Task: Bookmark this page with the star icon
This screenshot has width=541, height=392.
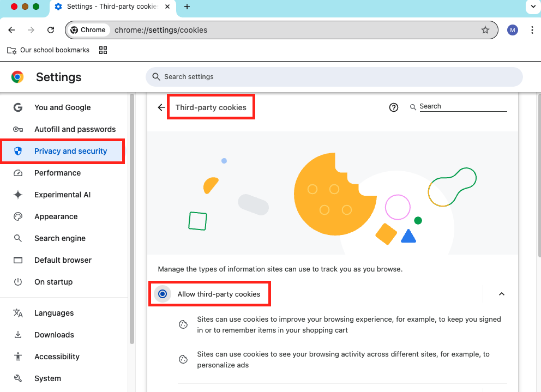Action: 485,30
